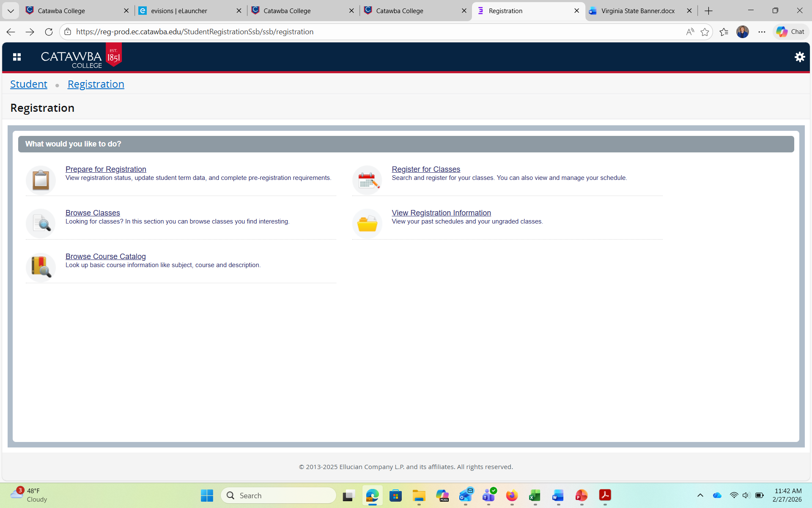Click the Browse Classes magnifier document icon
812x508 pixels.
click(x=41, y=224)
